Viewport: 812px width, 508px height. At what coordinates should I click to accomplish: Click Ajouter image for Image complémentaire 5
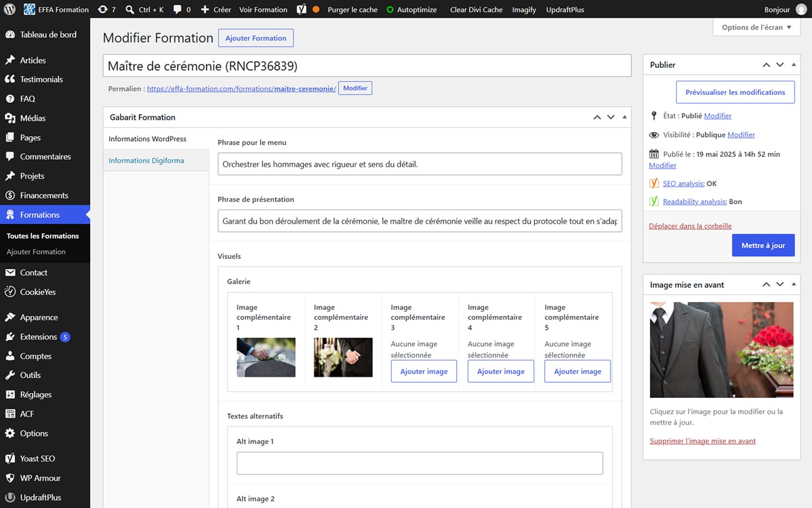coord(577,371)
